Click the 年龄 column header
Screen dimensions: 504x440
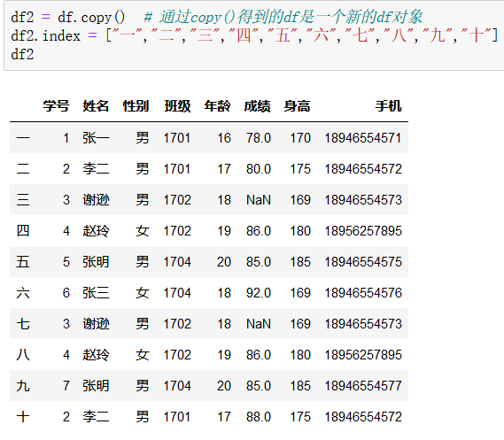(218, 106)
